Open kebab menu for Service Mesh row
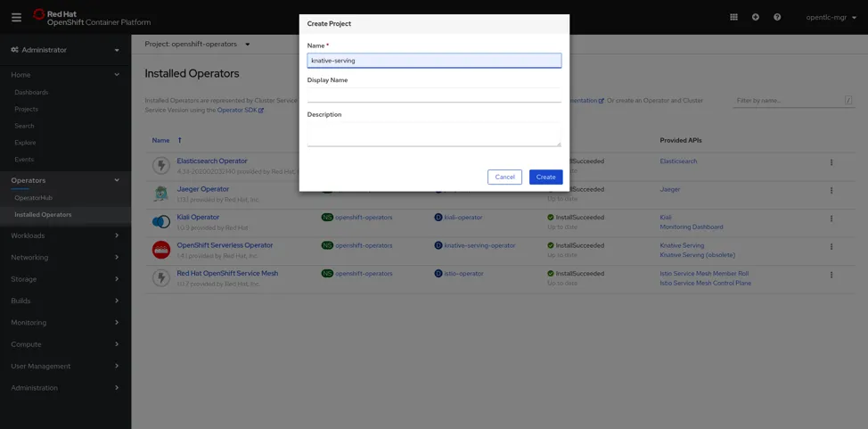Screen dimensions: 868x429 click(x=831, y=275)
